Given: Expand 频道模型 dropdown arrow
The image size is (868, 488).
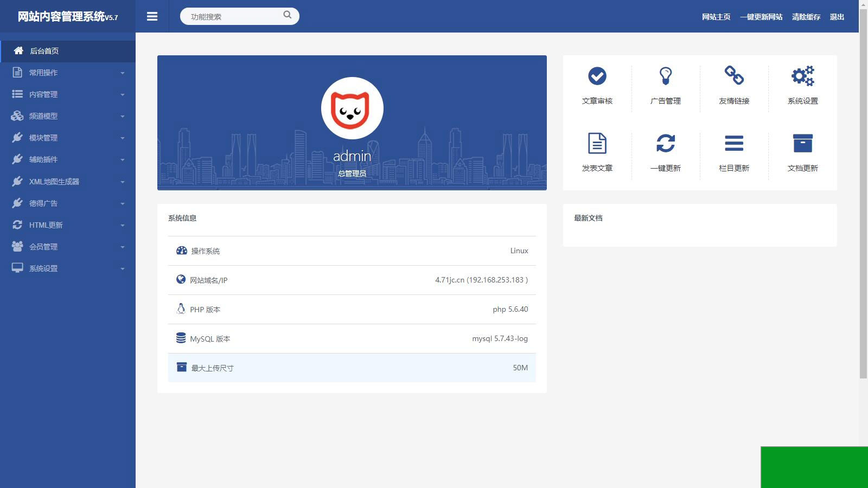Looking at the screenshot, I should coord(123,116).
